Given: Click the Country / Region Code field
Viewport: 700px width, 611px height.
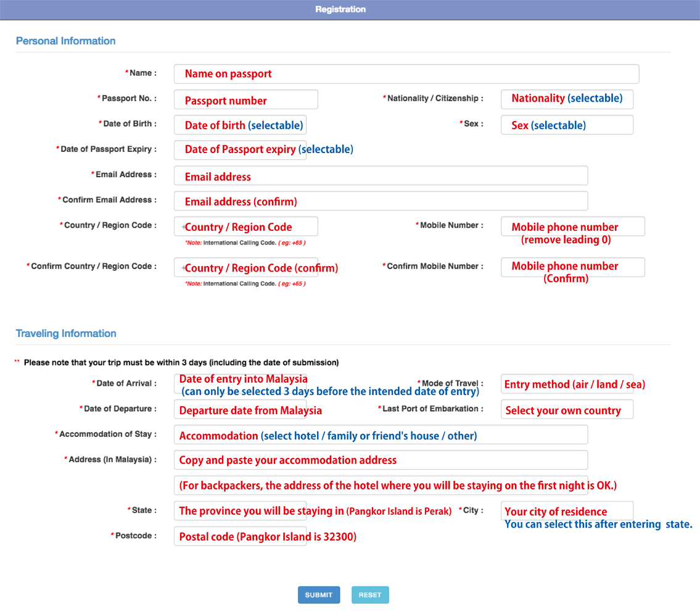Looking at the screenshot, I should coord(245,227).
